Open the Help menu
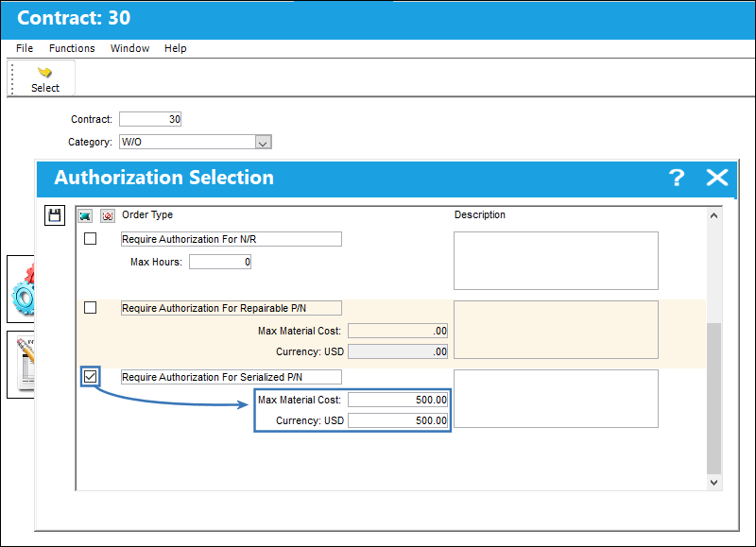This screenshot has width=756, height=547. tap(176, 48)
